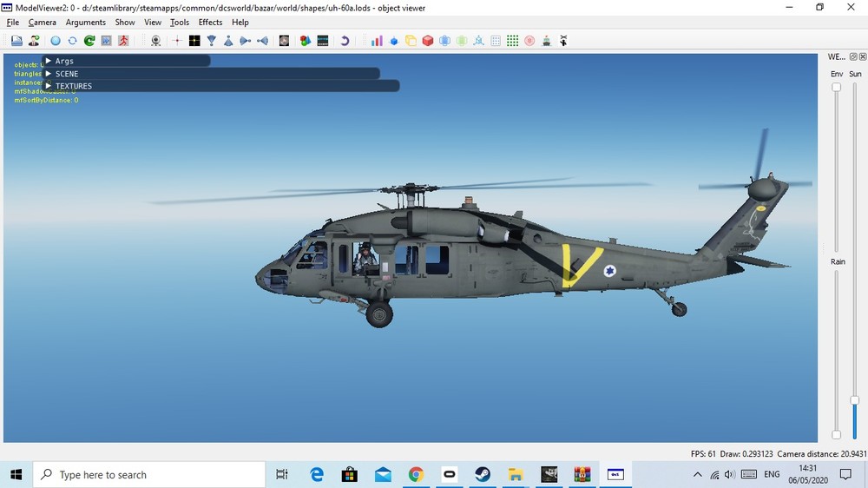868x488 pixels.
Task: Click the left pointing blue cone icon
Action: (x=262, y=41)
